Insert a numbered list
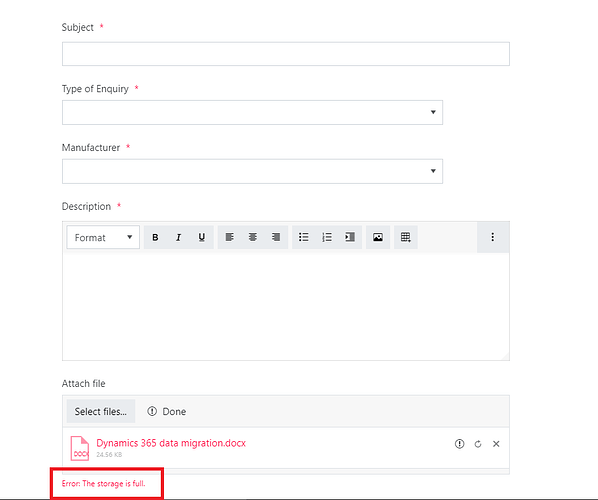598x500 pixels. [x=327, y=237]
